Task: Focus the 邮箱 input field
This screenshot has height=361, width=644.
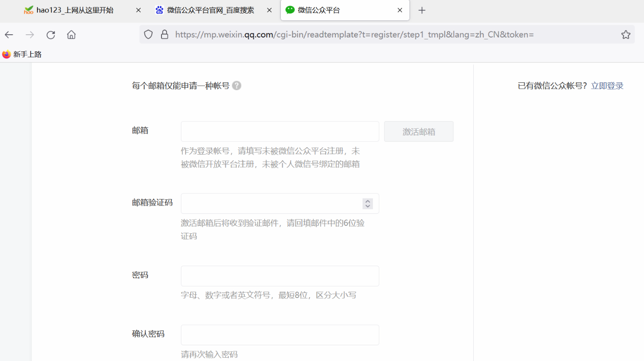Action: coord(280,131)
